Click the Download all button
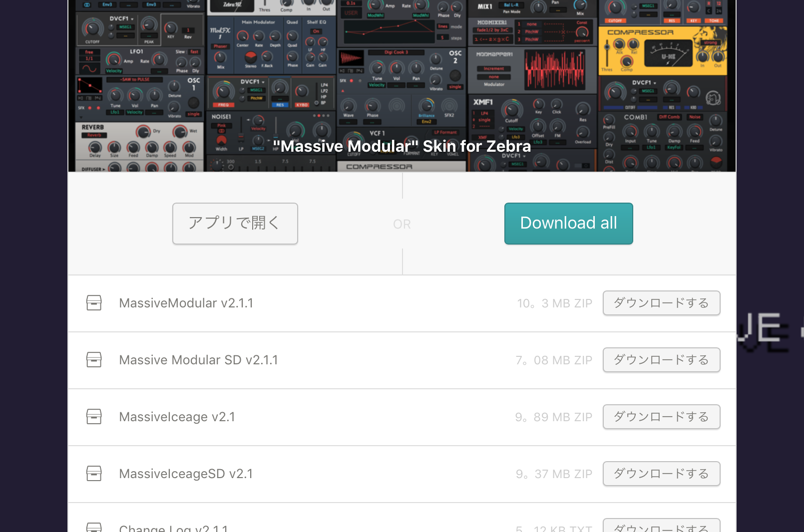This screenshot has height=532, width=804. click(x=568, y=223)
